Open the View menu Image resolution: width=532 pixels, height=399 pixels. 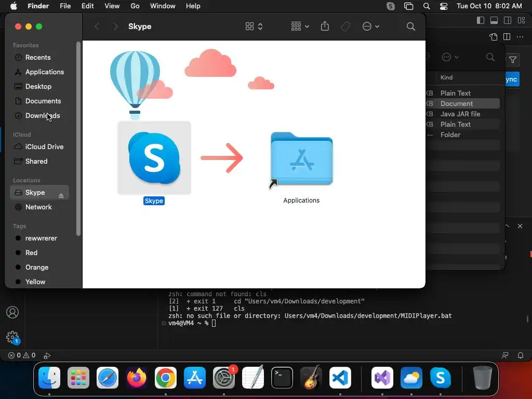112,6
